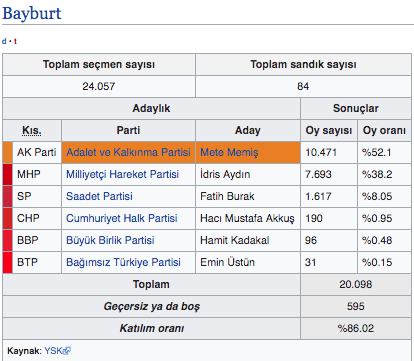Select candidate name Fatih Burak
Screen dimensions: 414x361
pyautogui.click(x=227, y=196)
